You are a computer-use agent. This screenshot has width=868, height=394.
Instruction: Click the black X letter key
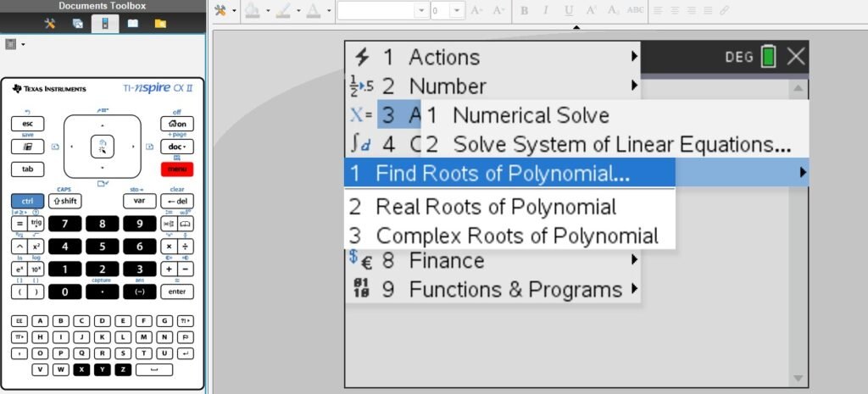point(81,369)
